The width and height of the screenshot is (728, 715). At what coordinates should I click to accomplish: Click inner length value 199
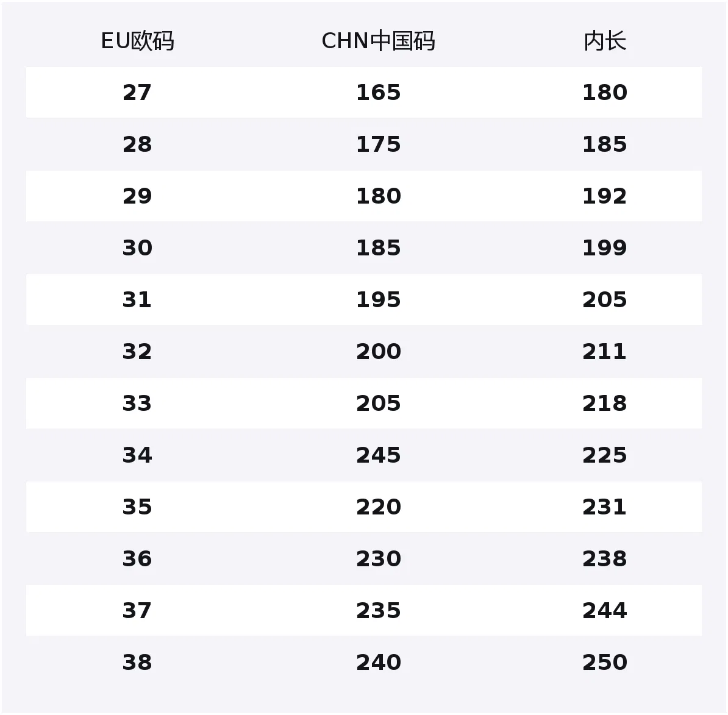point(605,248)
